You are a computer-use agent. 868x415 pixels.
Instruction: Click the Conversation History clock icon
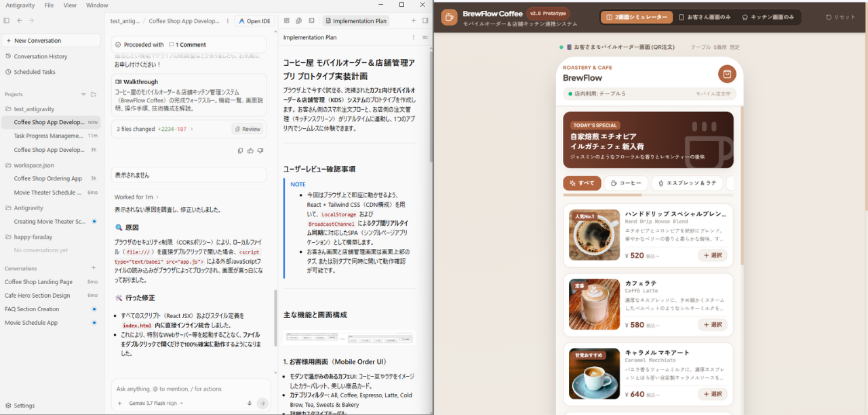tap(8, 56)
